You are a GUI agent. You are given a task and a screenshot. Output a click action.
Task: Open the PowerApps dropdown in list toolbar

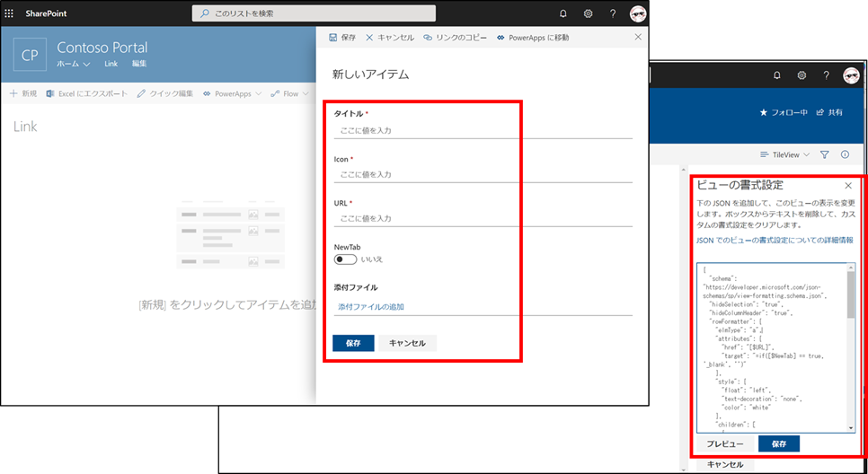232,93
